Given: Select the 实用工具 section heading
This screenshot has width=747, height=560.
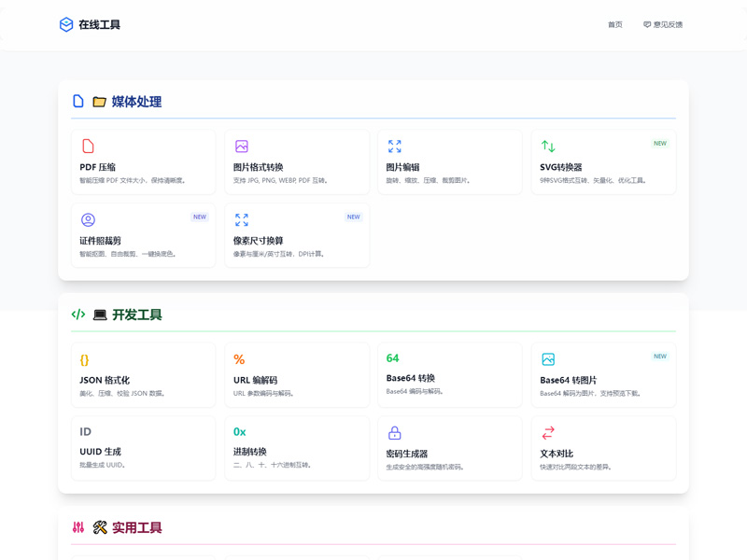Looking at the screenshot, I should 136,527.
